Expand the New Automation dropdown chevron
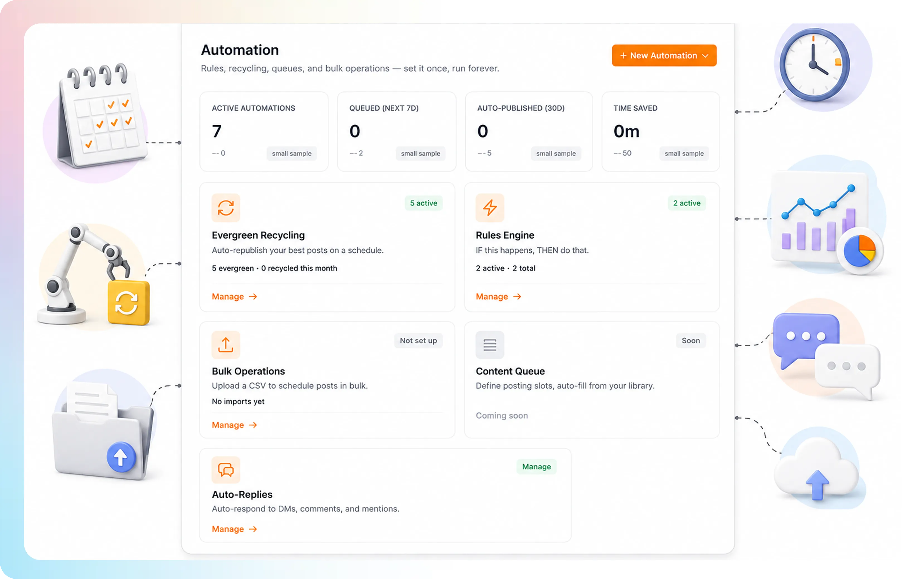The height and width of the screenshot is (579, 924). pos(705,56)
